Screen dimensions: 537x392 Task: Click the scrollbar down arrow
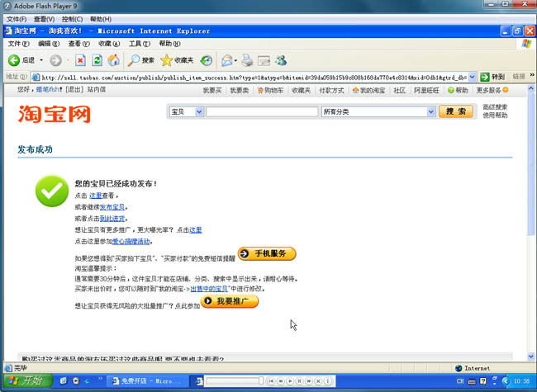(531, 357)
